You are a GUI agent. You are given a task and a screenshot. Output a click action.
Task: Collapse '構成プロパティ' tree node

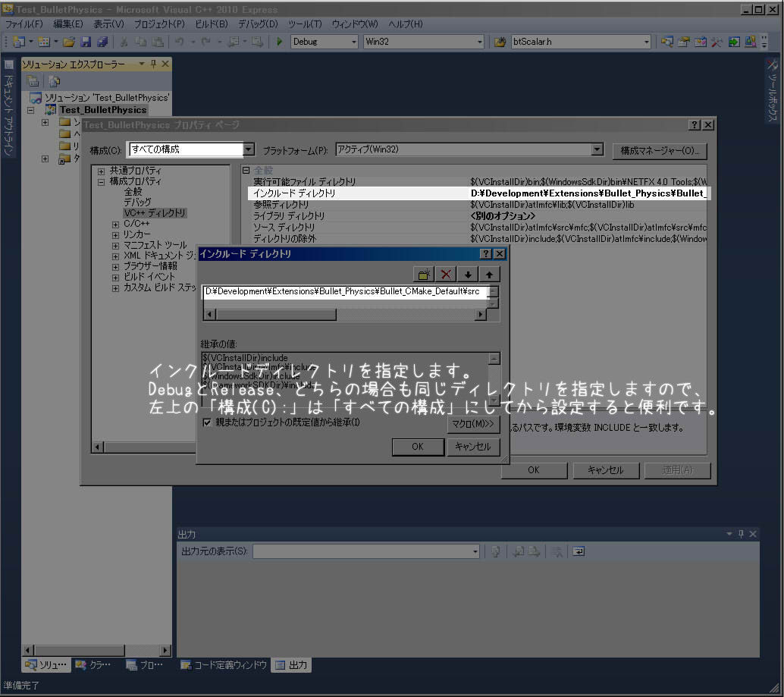tap(101, 182)
